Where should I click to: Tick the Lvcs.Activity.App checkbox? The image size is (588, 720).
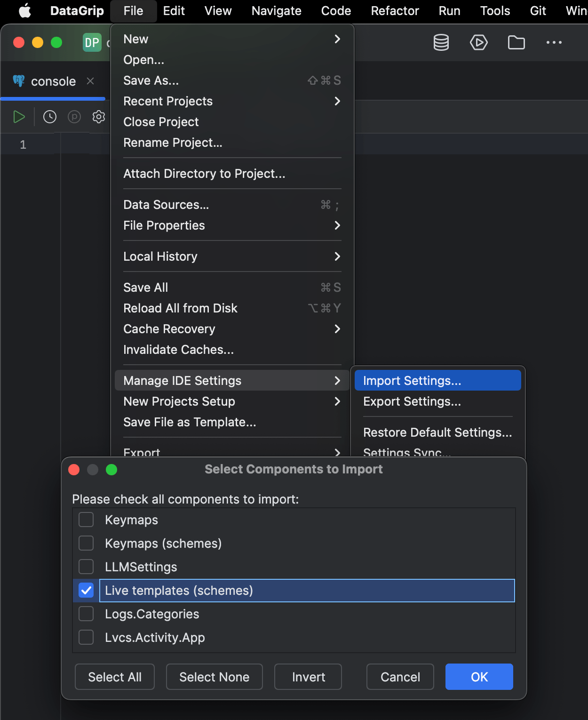pyautogui.click(x=86, y=637)
